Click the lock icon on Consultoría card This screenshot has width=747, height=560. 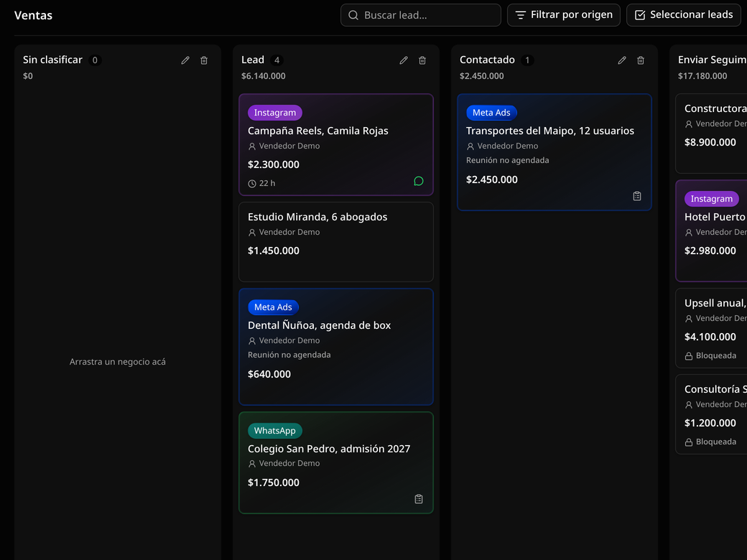coord(688,442)
